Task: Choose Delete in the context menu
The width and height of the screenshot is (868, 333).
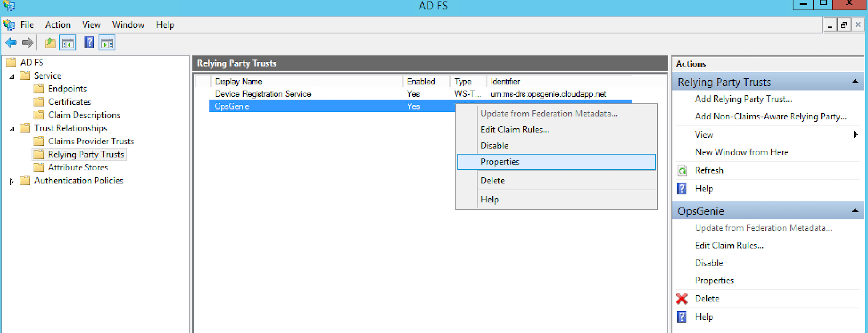Action: point(556,181)
